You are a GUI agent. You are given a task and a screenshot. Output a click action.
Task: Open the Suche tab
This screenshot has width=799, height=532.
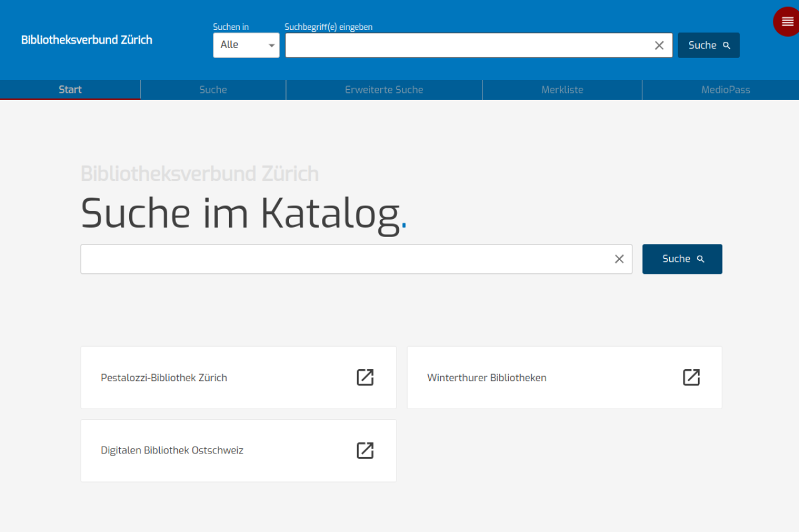(x=213, y=90)
